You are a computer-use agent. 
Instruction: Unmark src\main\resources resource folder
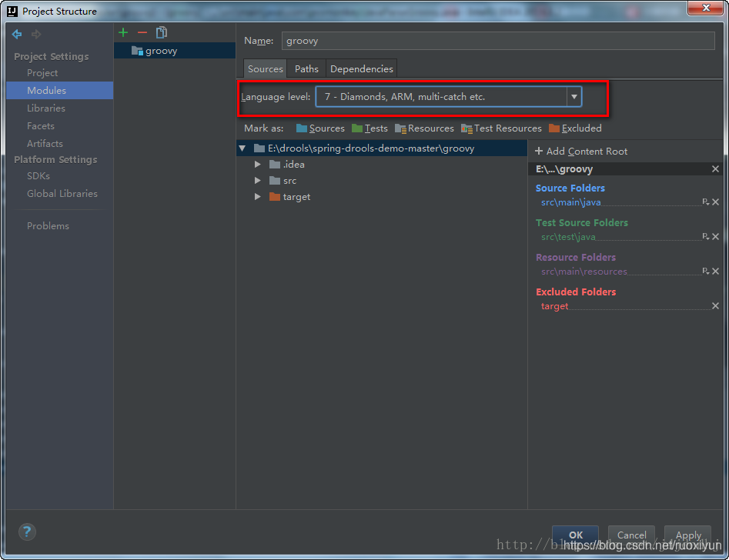point(715,271)
